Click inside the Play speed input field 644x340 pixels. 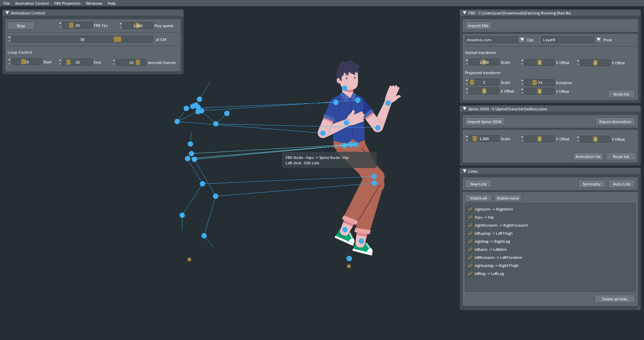138,25
